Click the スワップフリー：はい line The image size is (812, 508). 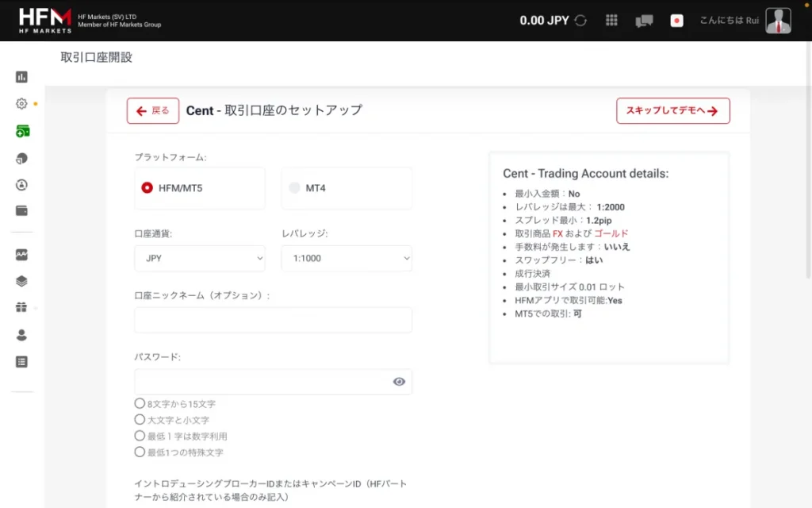tap(558, 260)
